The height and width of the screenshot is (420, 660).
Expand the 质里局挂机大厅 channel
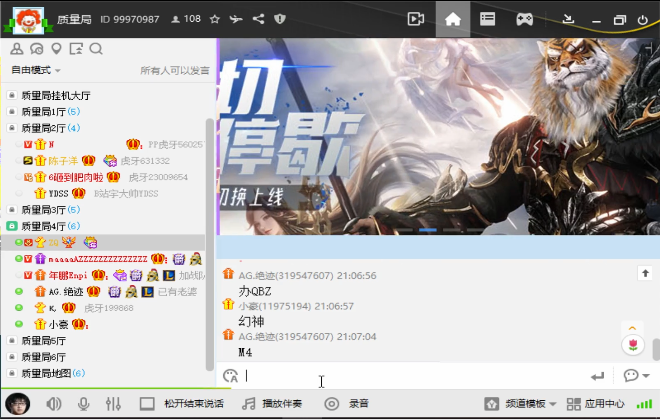pyautogui.click(x=56, y=96)
